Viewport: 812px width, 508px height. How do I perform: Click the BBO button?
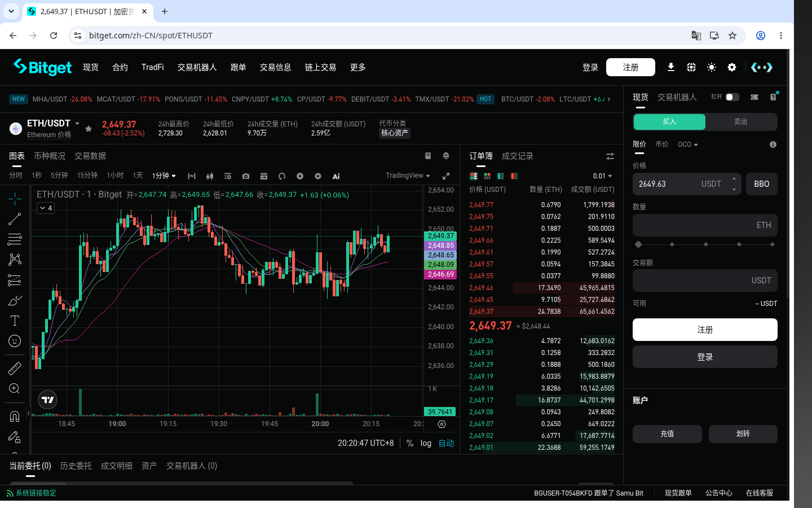click(x=762, y=184)
